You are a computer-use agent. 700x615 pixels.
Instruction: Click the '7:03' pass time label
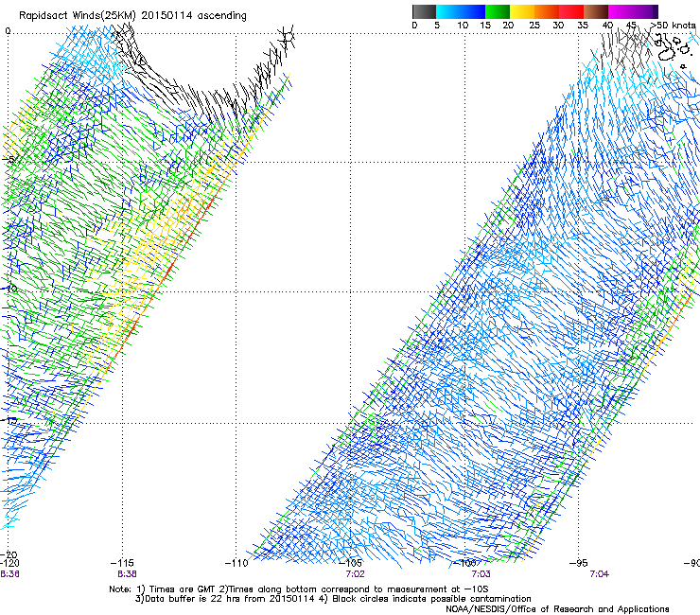[481, 574]
